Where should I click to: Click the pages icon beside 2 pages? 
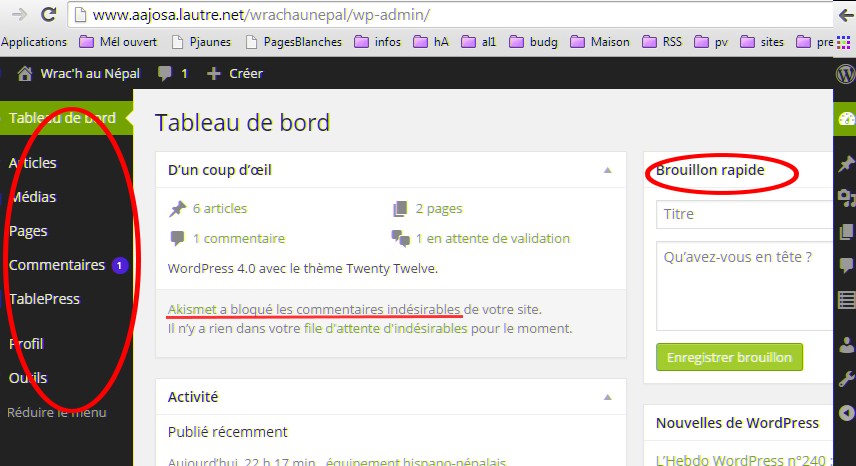click(400, 208)
